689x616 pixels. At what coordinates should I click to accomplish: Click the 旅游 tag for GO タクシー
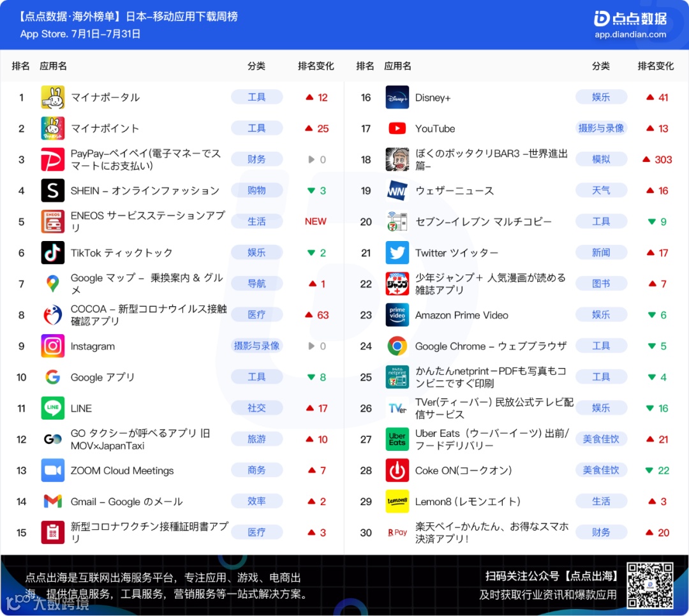(x=256, y=439)
